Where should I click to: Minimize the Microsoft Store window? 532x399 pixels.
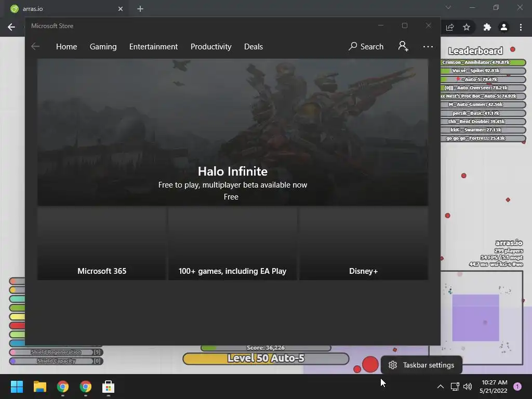tap(381, 25)
